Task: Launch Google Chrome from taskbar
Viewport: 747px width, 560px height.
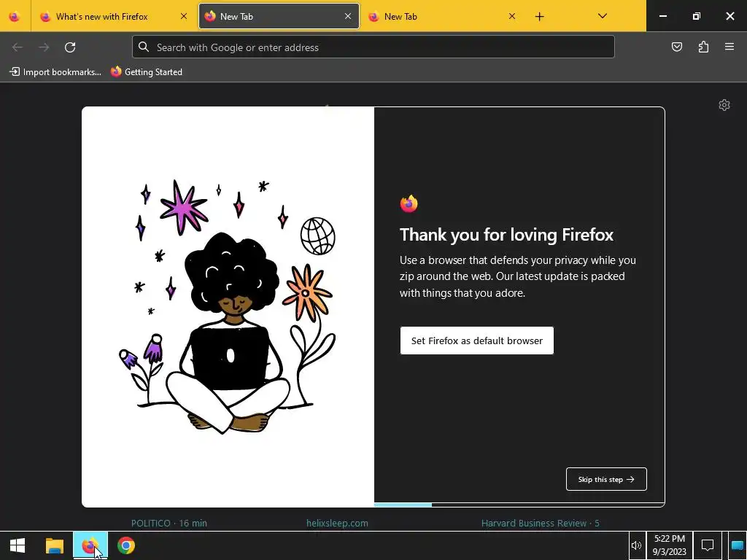Action: (x=126, y=545)
